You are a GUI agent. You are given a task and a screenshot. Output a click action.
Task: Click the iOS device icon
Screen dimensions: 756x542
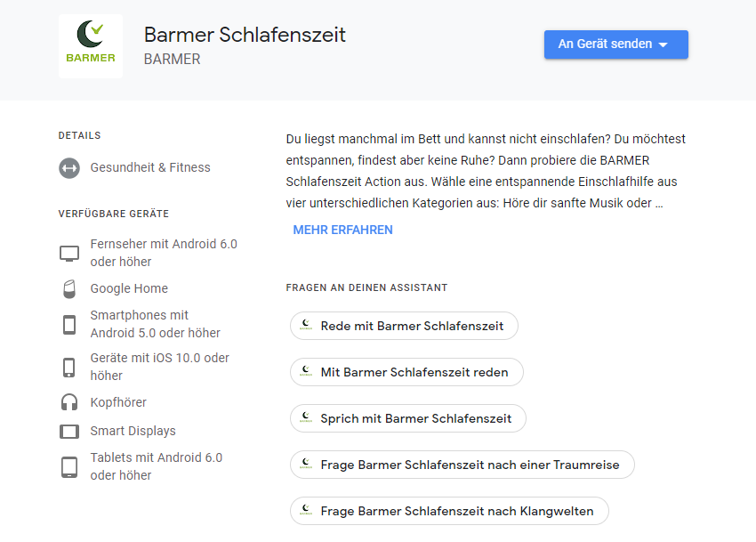[x=69, y=368]
